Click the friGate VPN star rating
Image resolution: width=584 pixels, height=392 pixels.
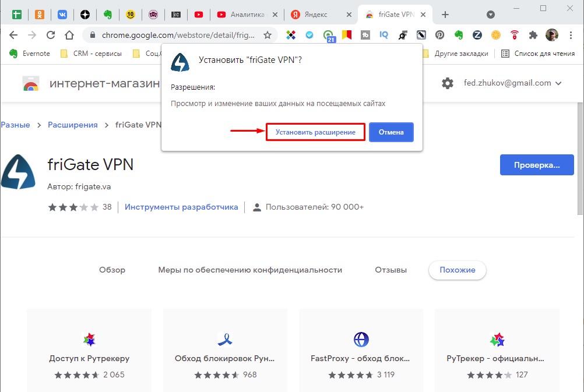point(73,207)
